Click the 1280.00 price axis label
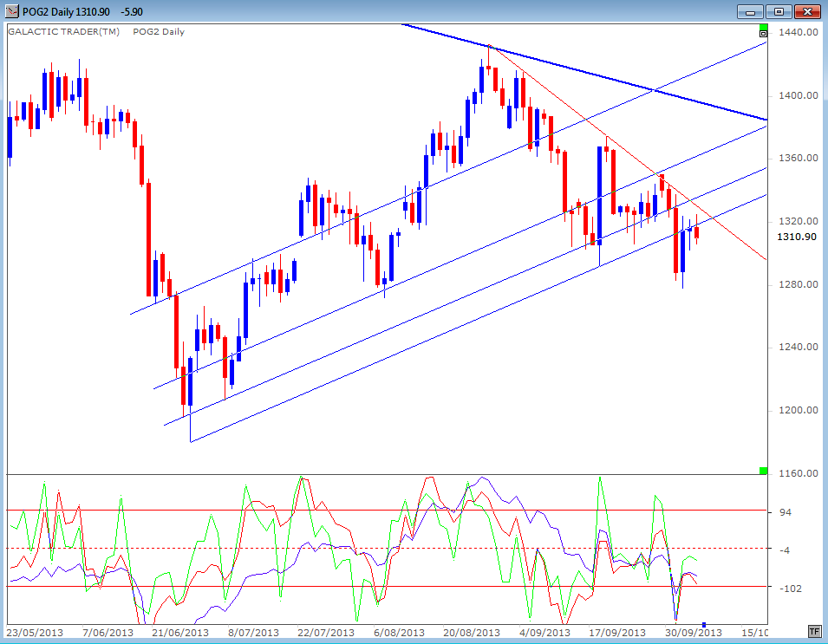828x644 pixels. click(x=799, y=284)
